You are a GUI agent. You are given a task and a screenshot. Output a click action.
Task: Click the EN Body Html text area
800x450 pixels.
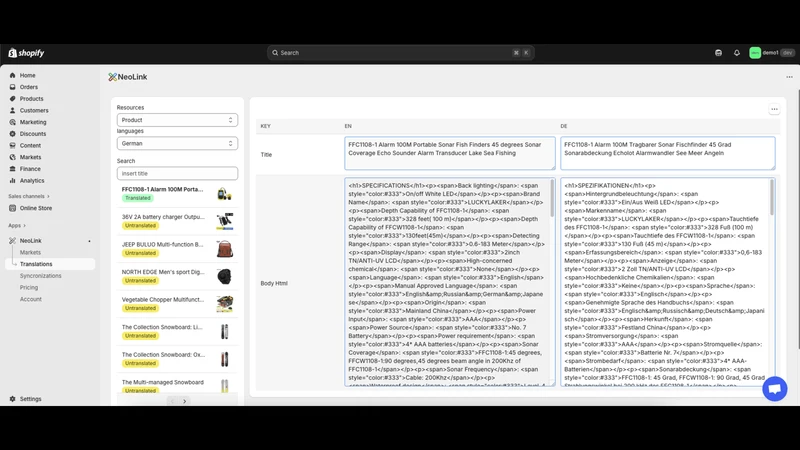tap(449, 282)
